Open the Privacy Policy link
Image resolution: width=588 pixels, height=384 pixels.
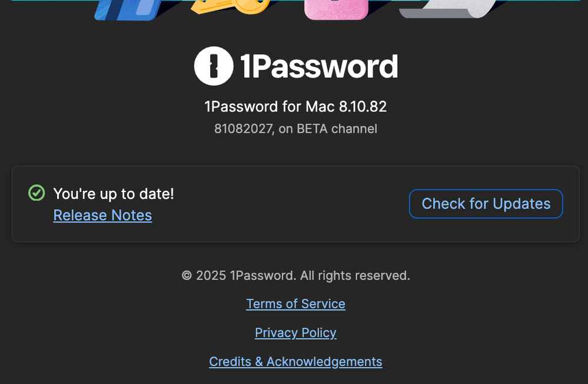[x=295, y=333]
